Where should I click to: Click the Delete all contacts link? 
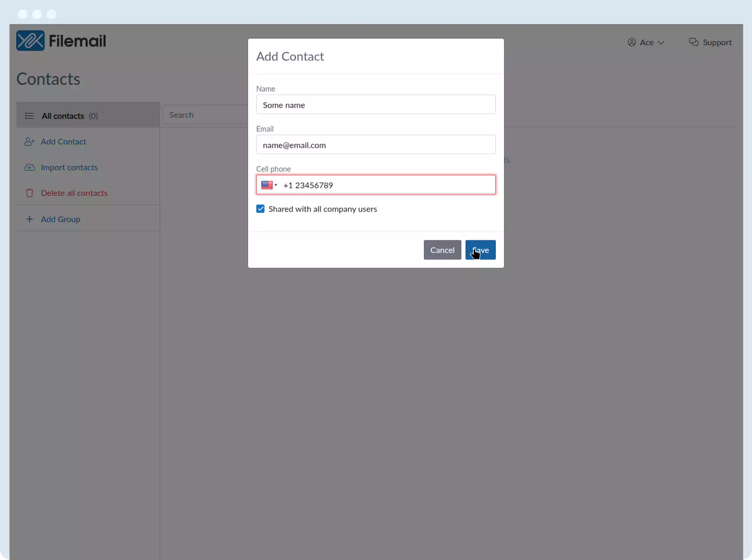tap(74, 193)
